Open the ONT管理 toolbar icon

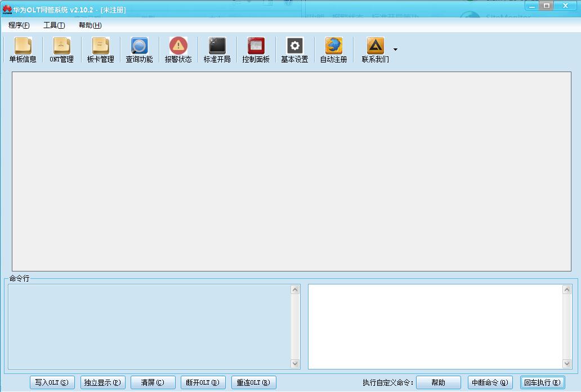click(62, 50)
